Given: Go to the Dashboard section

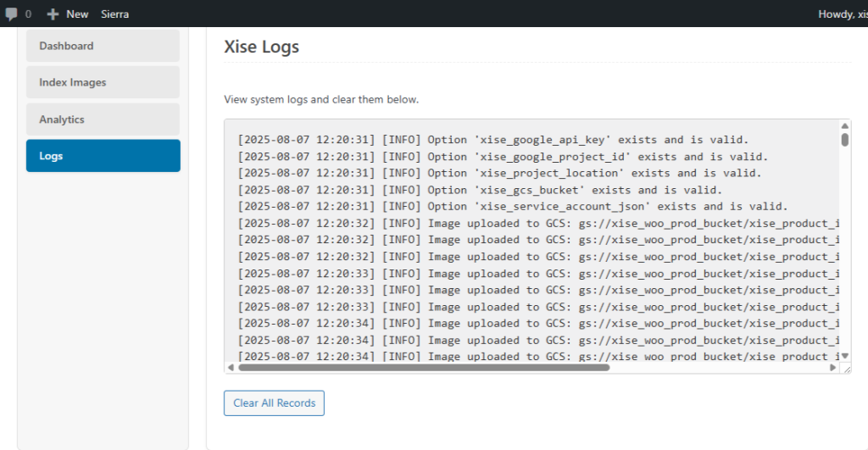Looking at the screenshot, I should pyautogui.click(x=103, y=46).
